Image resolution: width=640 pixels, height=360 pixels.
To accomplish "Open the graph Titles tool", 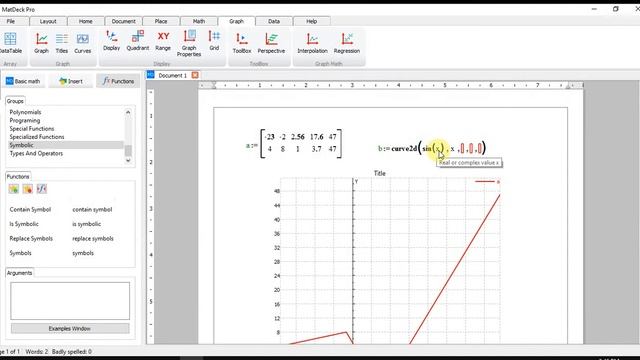I will point(62,43).
